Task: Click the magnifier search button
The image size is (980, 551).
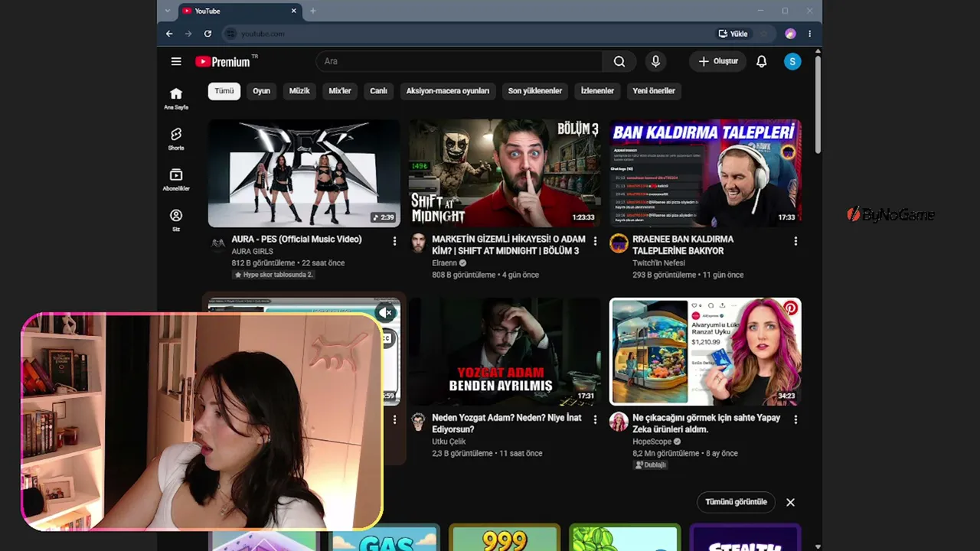Action: [619, 61]
